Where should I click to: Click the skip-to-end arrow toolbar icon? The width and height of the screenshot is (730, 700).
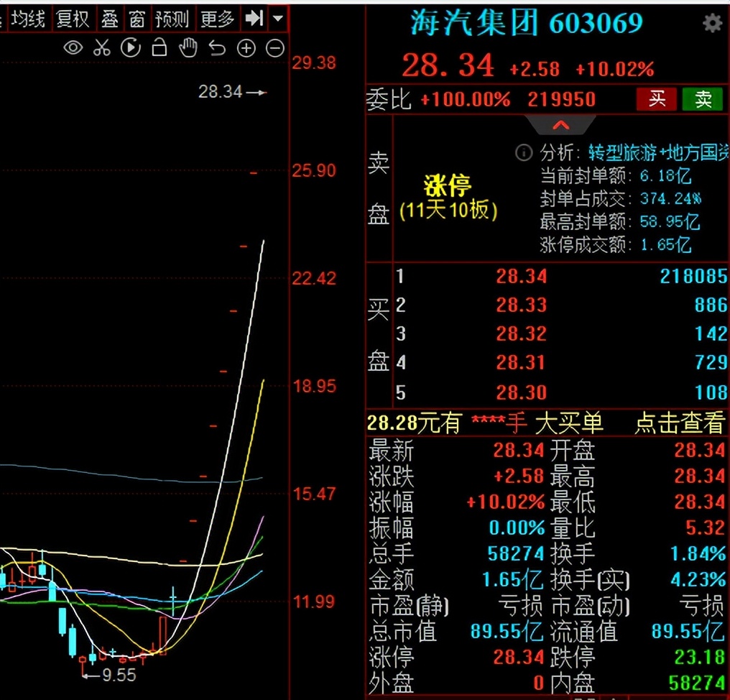254,19
